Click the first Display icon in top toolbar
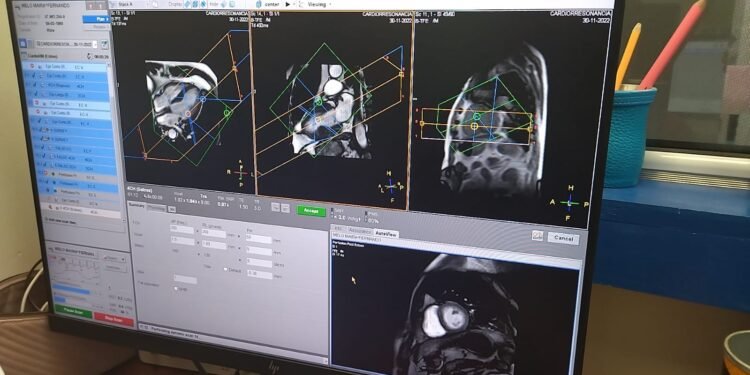 [x=188, y=4]
